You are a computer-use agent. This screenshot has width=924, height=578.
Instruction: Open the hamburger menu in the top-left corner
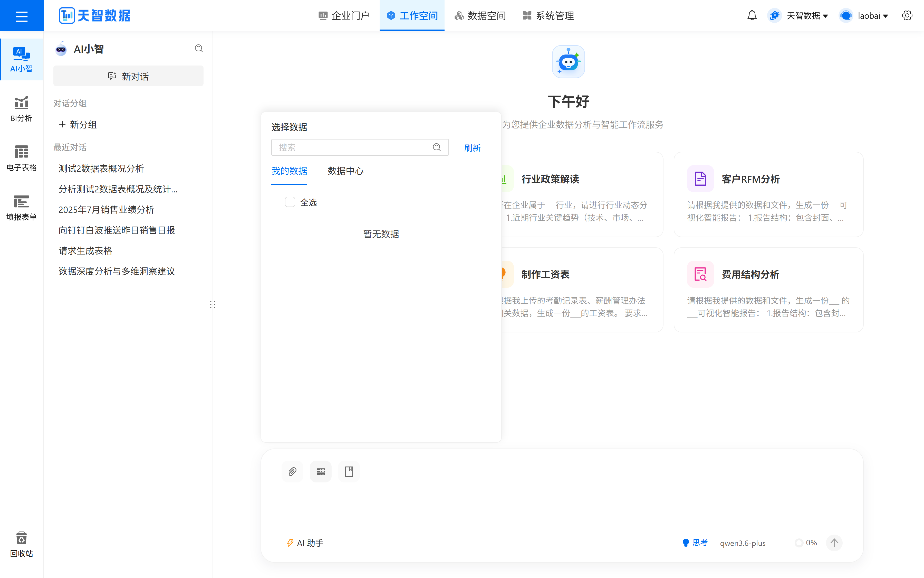[x=22, y=16]
